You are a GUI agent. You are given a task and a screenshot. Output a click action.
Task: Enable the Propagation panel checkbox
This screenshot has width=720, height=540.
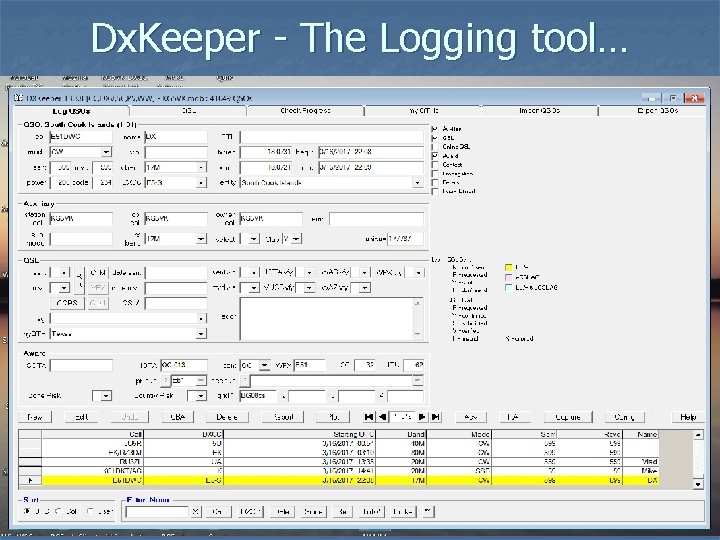pos(434,174)
